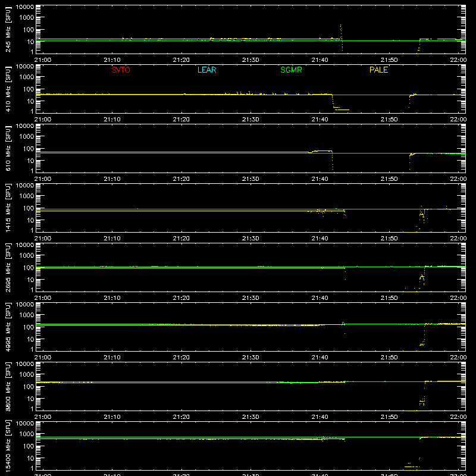Image resolution: width=476 pixels, height=476 pixels.
Task: Click the 10000 y-tick of the 15400 MHz panel
Action: [25, 424]
